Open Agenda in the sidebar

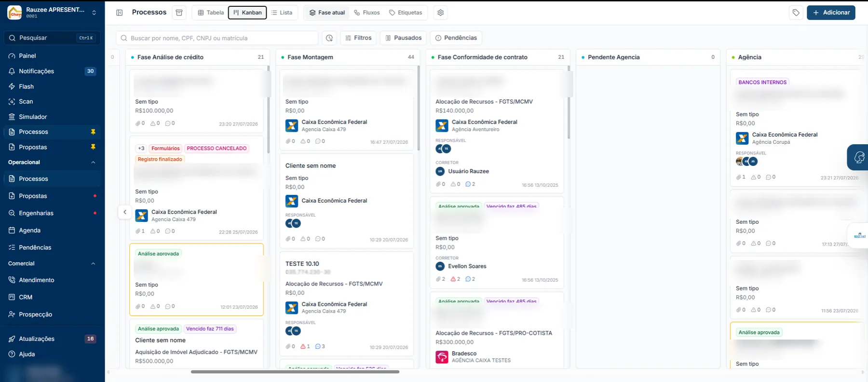(52, 230)
